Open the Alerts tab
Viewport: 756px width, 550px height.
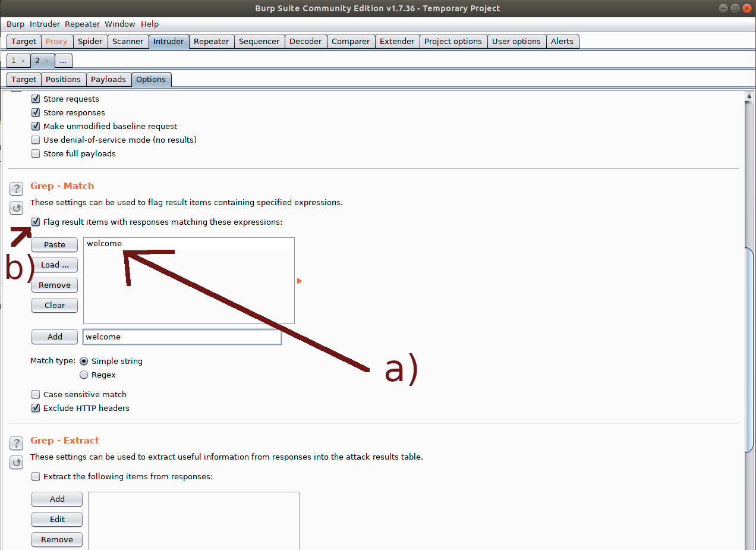point(562,41)
